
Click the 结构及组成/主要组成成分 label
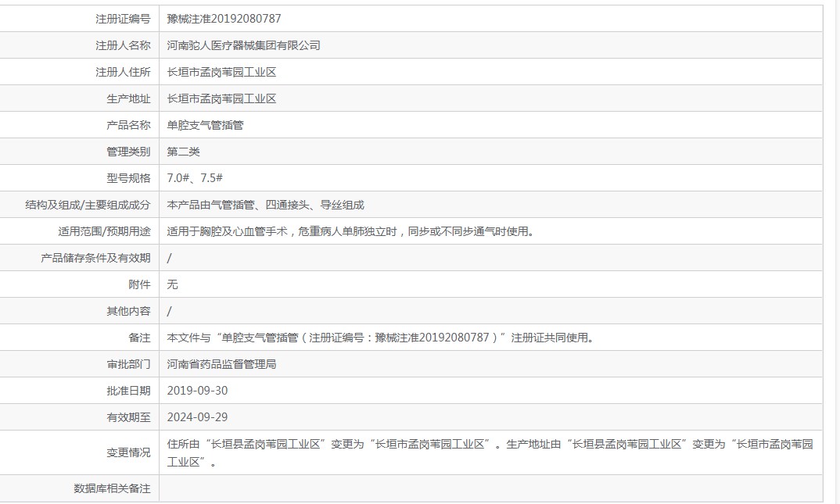pyautogui.click(x=88, y=205)
